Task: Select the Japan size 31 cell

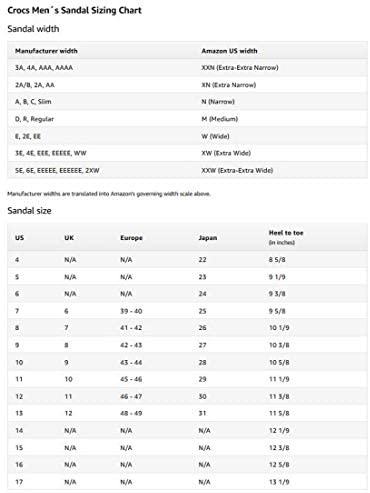Action: [202, 413]
